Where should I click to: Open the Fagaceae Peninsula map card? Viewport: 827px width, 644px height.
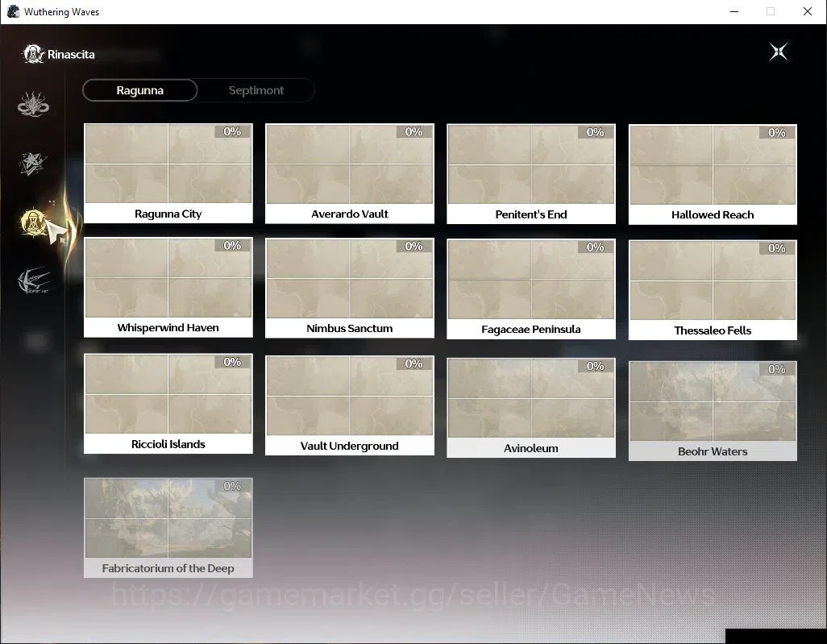[x=531, y=289]
